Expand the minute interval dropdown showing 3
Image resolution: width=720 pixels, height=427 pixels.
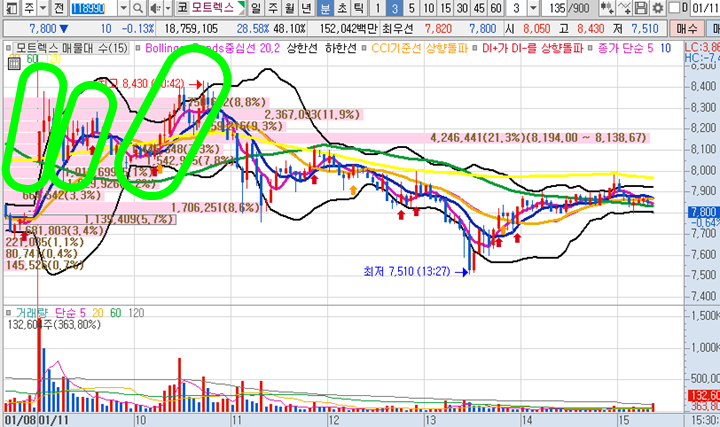click(533, 8)
